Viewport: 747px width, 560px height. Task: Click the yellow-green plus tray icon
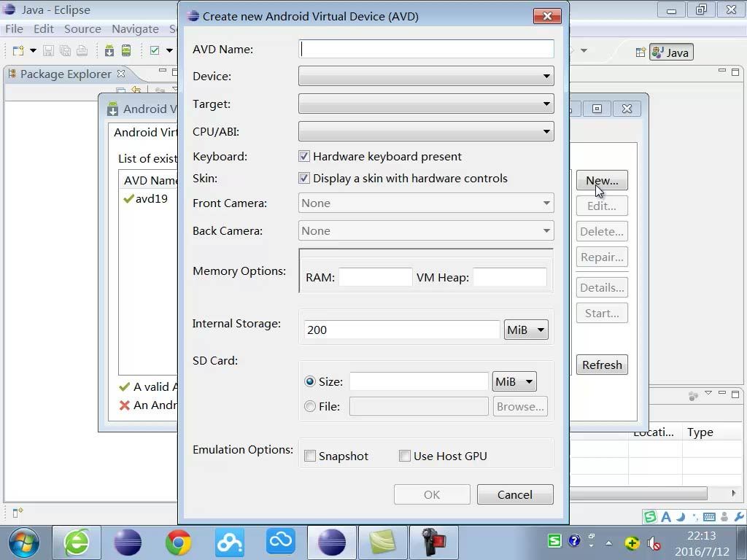[x=632, y=542]
